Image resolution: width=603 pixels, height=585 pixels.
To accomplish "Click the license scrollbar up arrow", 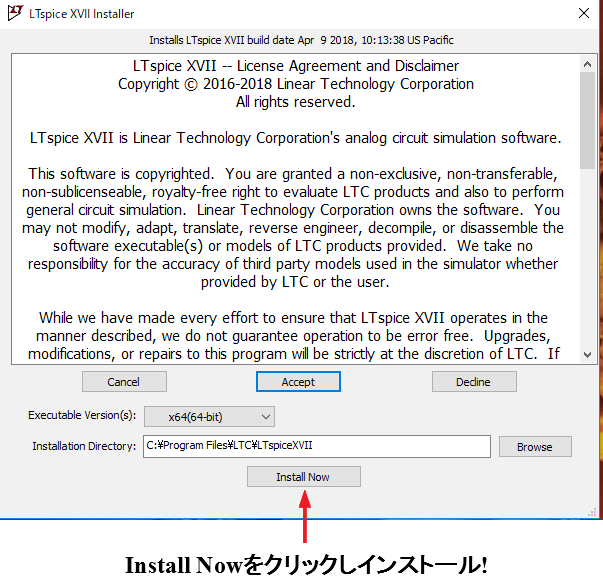I will (x=587, y=64).
